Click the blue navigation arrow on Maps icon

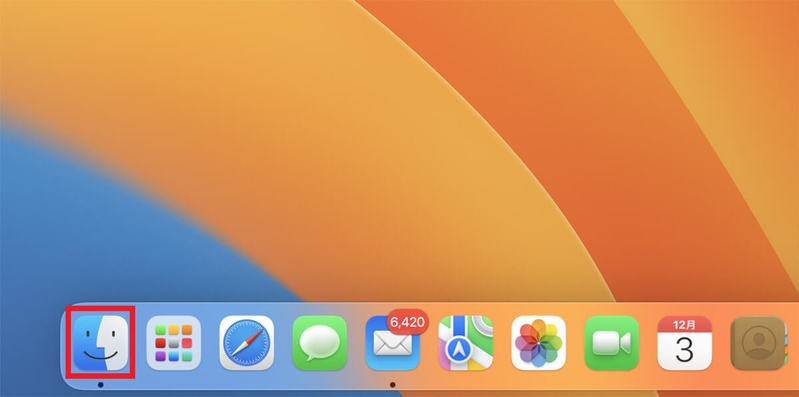pos(459,350)
